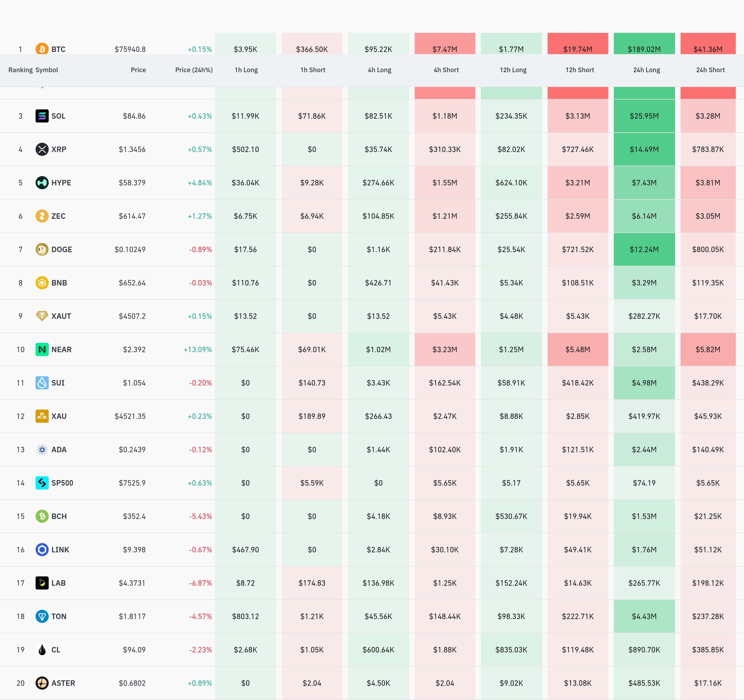
Task: Open the SP500 symbol name
Action: (62, 483)
